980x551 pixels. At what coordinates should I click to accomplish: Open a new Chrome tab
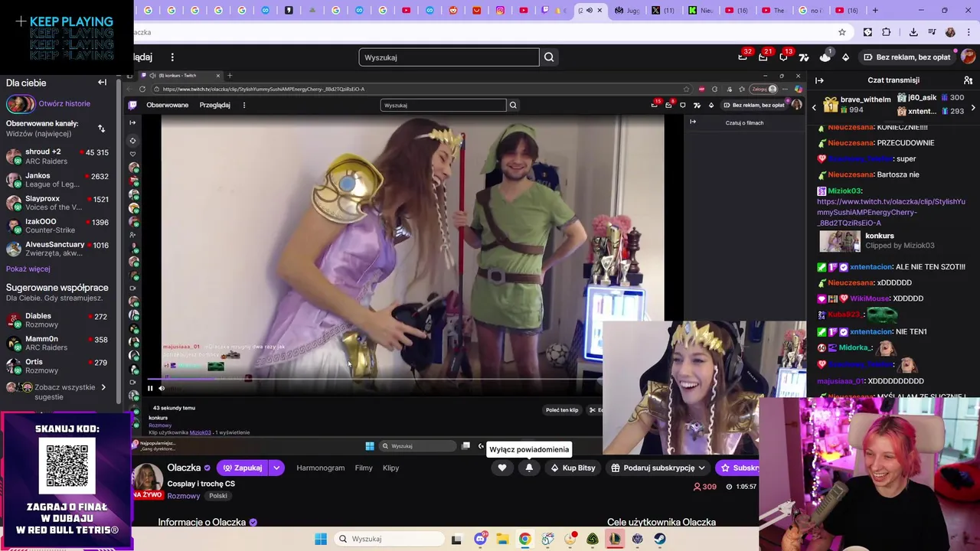[x=875, y=10]
